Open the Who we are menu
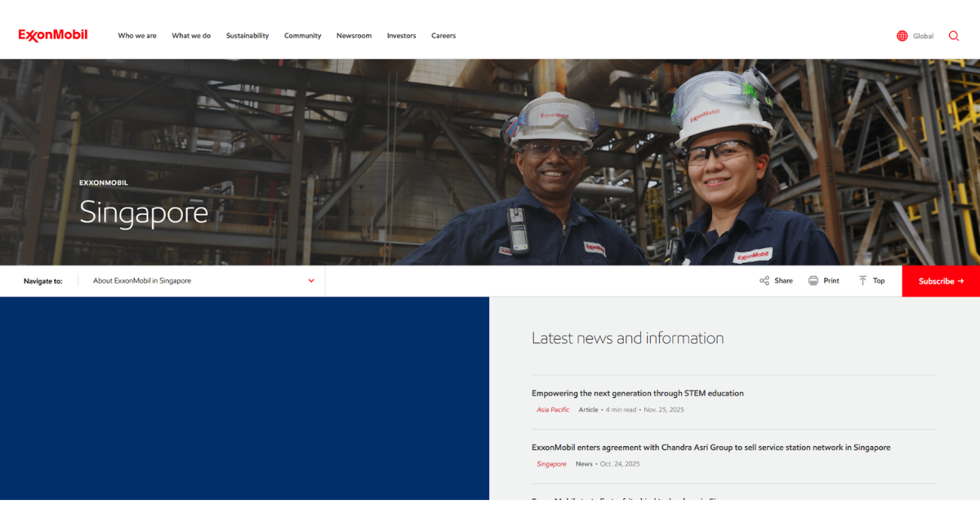This screenshot has height=513, width=980. click(137, 36)
